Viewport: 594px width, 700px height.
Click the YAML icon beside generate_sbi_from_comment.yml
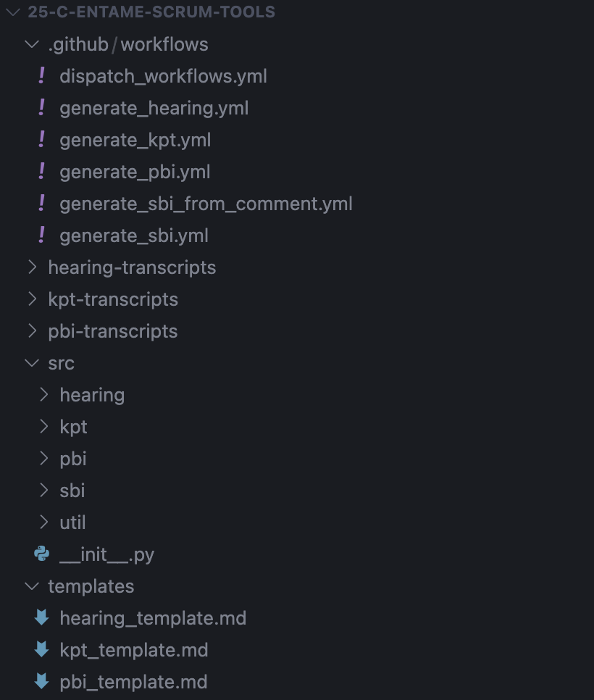(41, 203)
